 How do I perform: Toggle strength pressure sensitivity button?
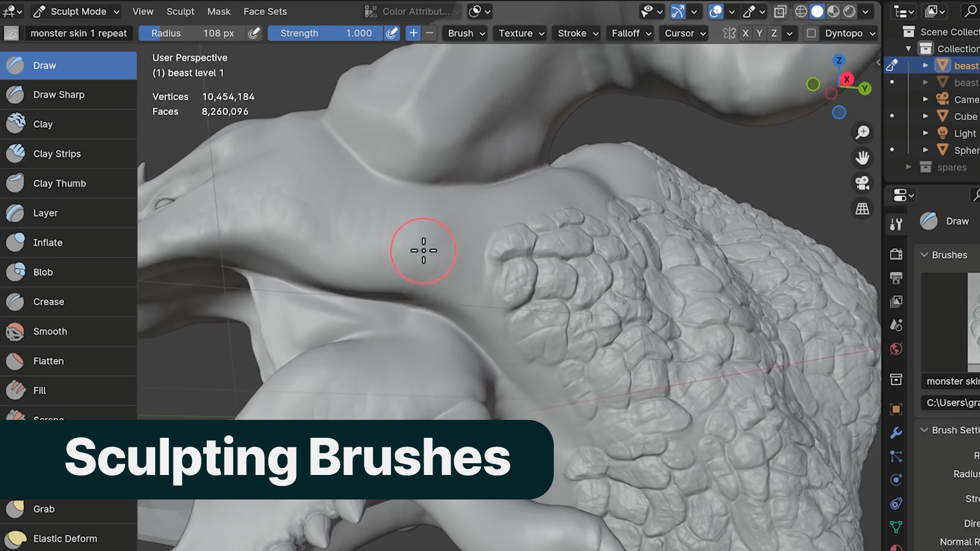point(391,33)
